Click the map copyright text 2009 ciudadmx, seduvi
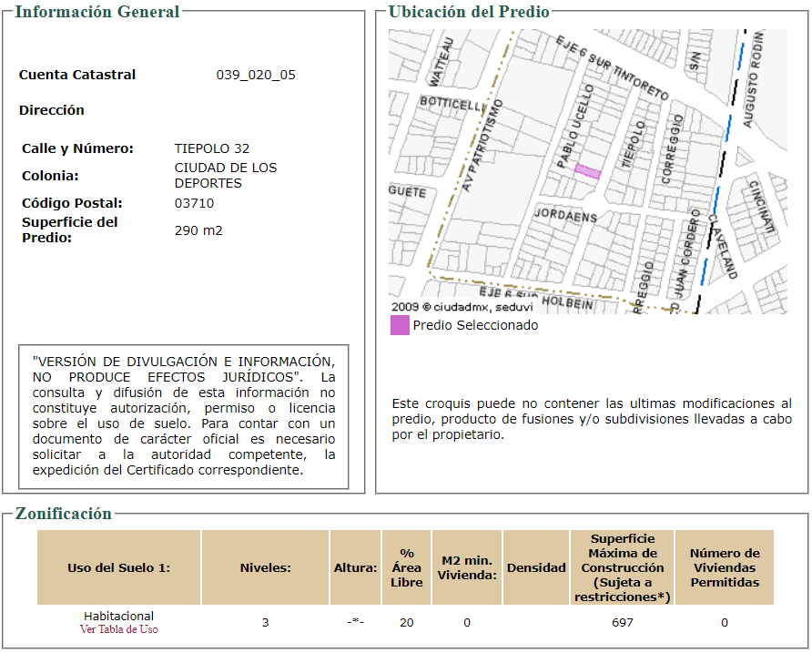812x653 pixels. (462, 307)
